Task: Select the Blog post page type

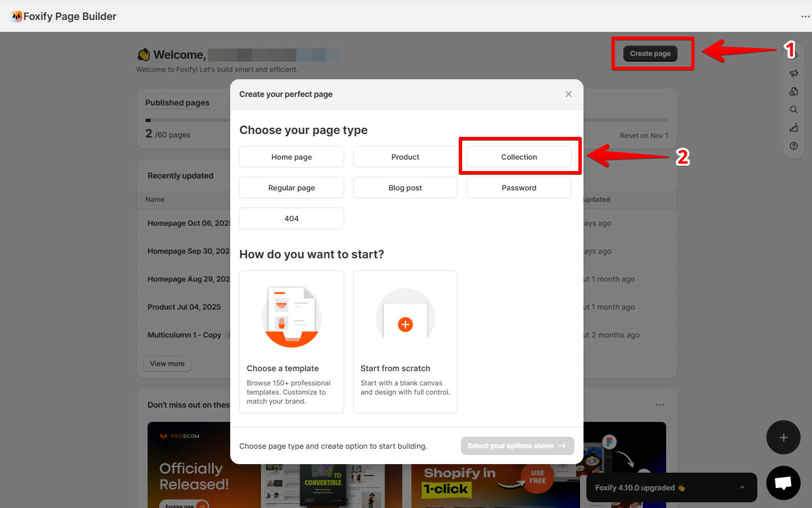Action: click(x=405, y=188)
